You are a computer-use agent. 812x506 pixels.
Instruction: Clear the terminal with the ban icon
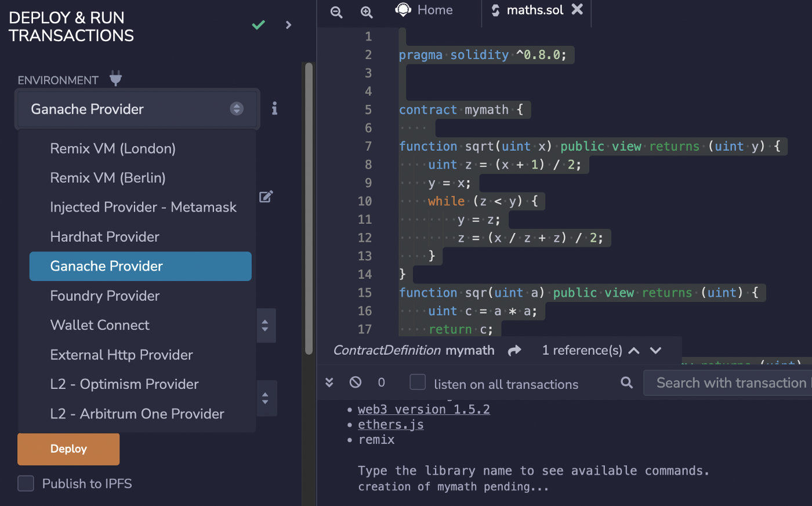coord(356,382)
